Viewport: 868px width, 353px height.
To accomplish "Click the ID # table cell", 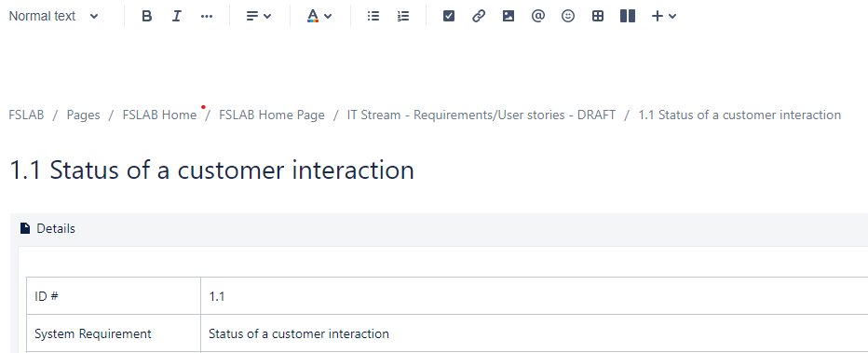I will [x=114, y=296].
